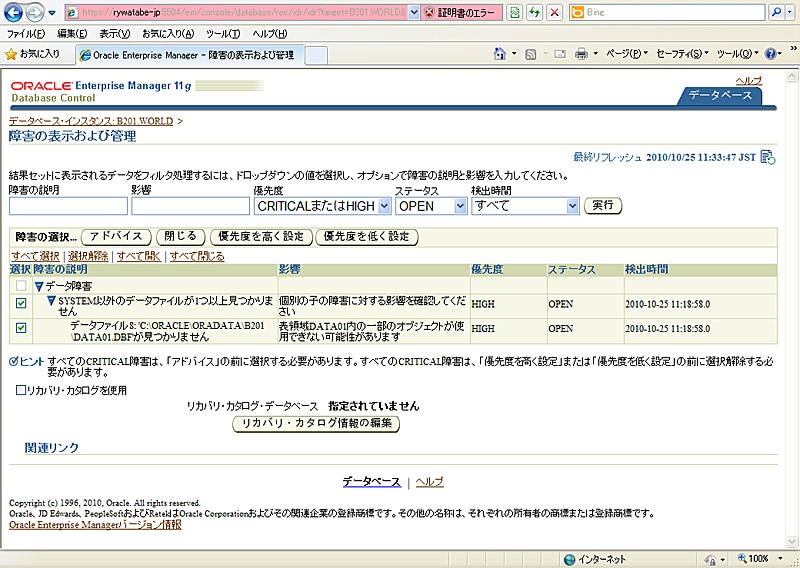800x568 pixels.
Task: Untick the SYSTEM以外のデータファイル row checkbox
Action: click(x=21, y=303)
